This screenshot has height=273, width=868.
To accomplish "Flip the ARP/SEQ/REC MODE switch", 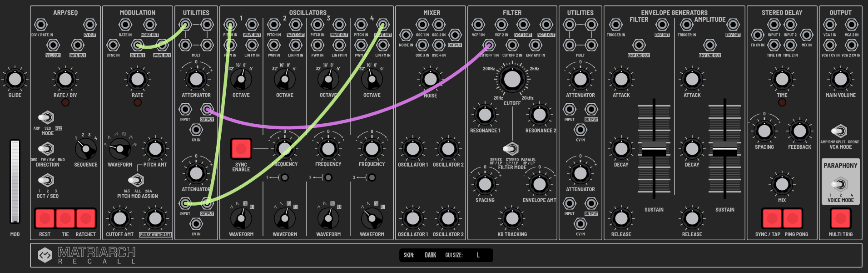I will click(46, 118).
